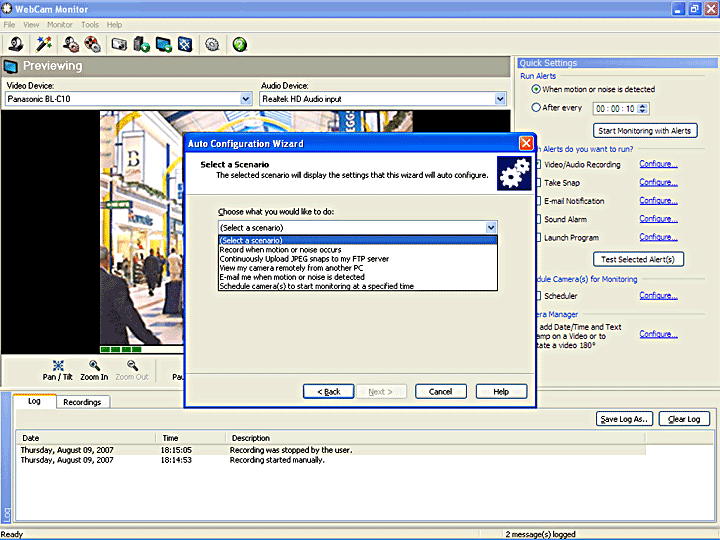
Task: Open Configure link for Scheduler
Action: point(658,295)
